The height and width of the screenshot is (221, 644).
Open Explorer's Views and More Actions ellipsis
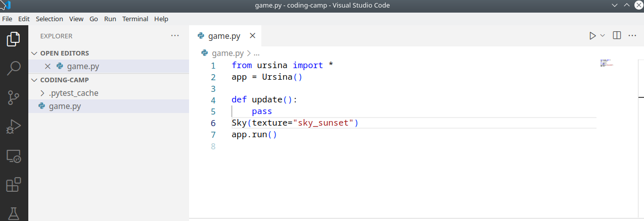click(x=175, y=36)
